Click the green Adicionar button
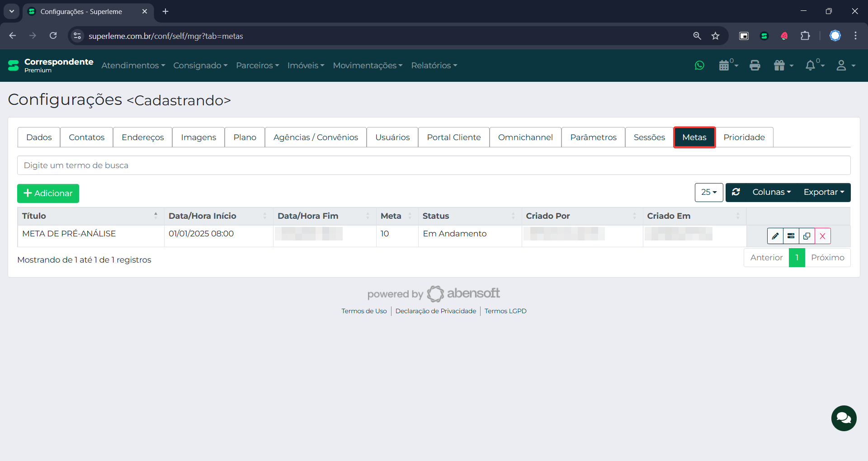868x461 pixels. [x=48, y=193]
